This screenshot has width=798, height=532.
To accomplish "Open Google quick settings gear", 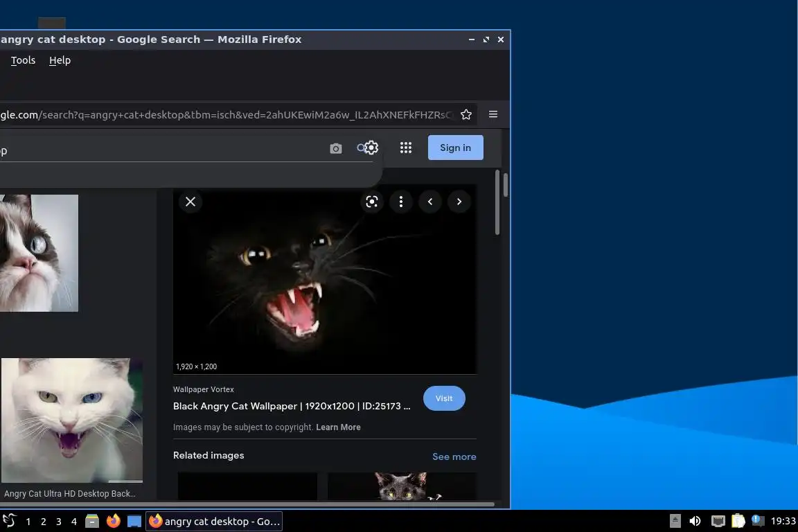I will tap(371, 148).
